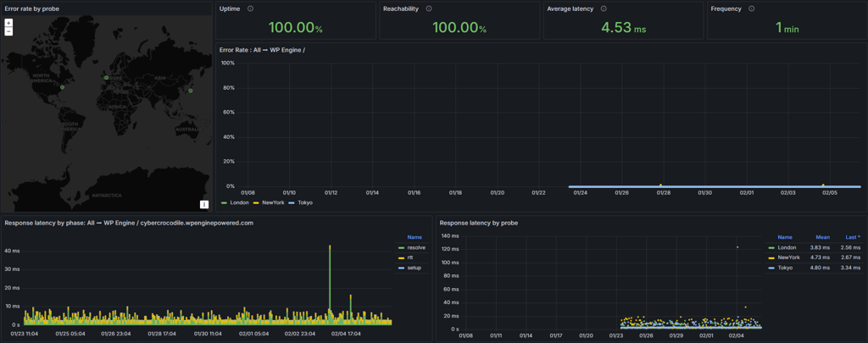
Task: Sort probe legend by Name column
Action: 785,237
